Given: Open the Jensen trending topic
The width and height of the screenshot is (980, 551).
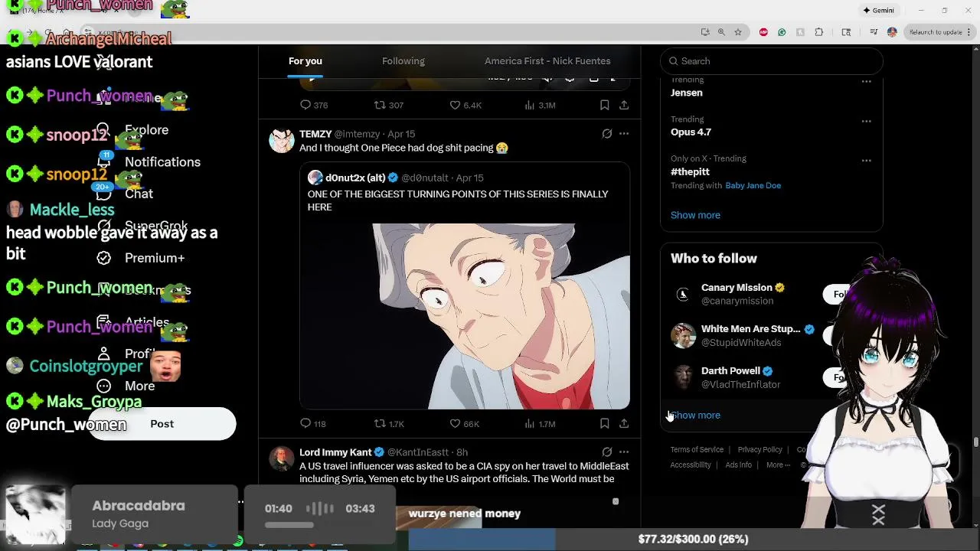Looking at the screenshot, I should pos(686,93).
